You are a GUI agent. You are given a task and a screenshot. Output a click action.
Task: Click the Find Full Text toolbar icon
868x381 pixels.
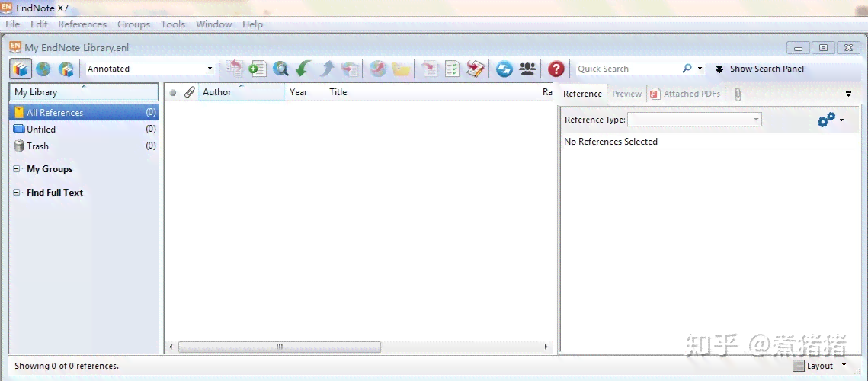[x=350, y=69]
